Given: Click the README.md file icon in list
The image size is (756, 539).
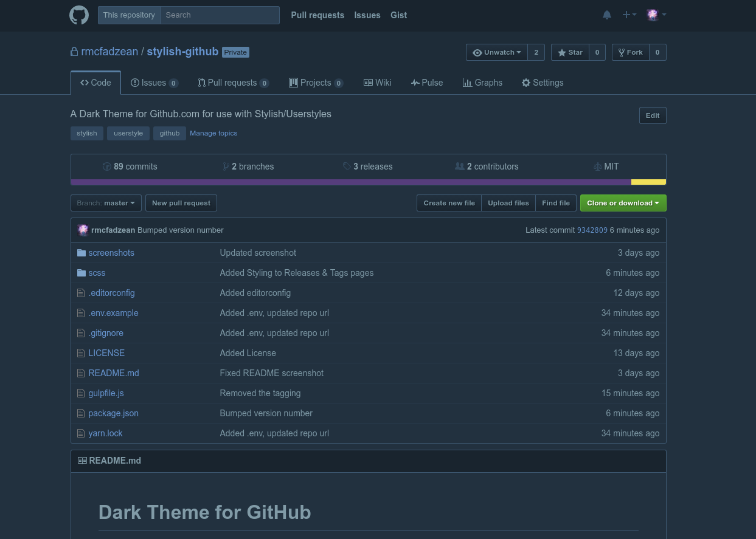Looking at the screenshot, I should (x=81, y=373).
